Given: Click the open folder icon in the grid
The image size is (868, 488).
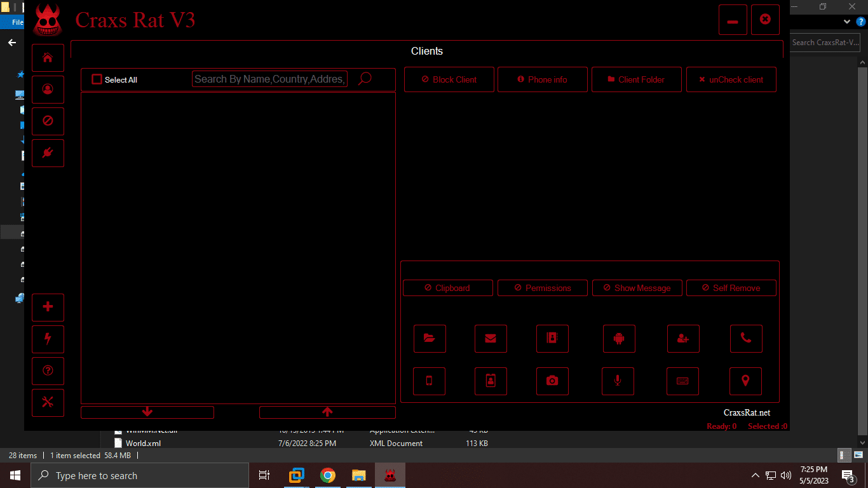Looking at the screenshot, I should (x=430, y=339).
